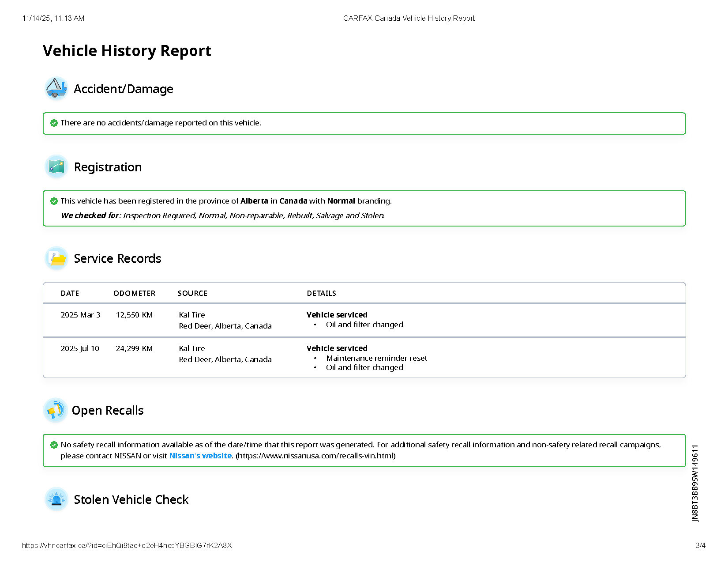Click the Open Recalls megaphone icon
The height and width of the screenshot is (563, 728).
coord(55,410)
